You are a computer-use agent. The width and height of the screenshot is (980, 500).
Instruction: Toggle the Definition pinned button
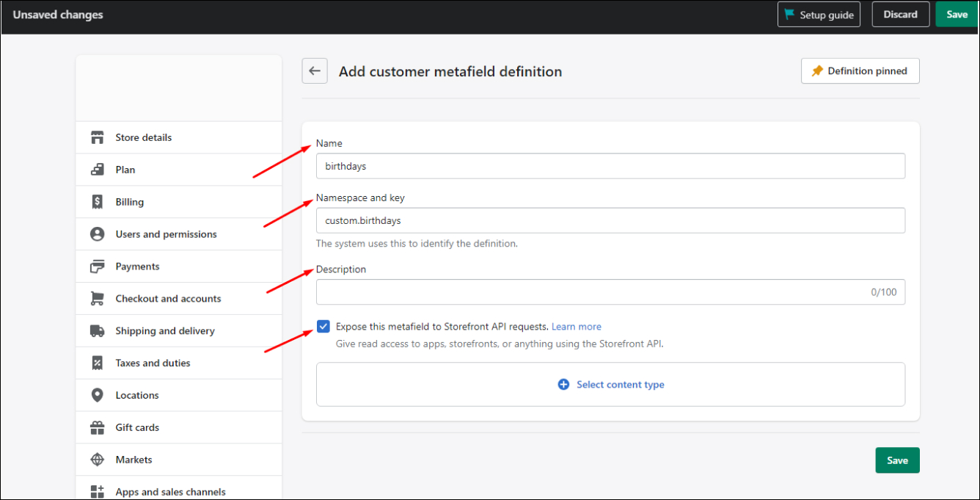click(860, 71)
